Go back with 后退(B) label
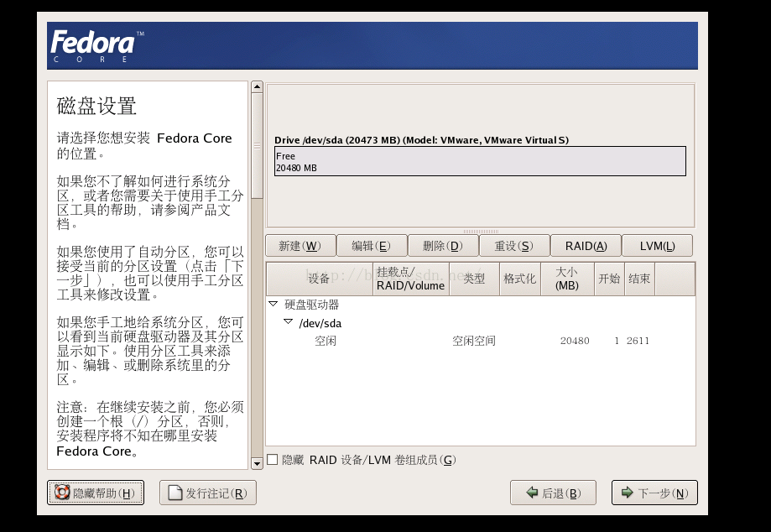 click(x=561, y=493)
